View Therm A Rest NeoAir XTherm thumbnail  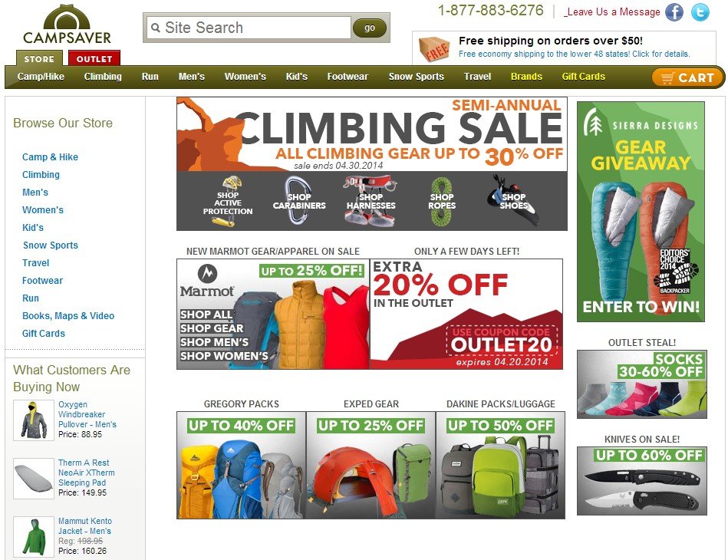[x=34, y=478]
